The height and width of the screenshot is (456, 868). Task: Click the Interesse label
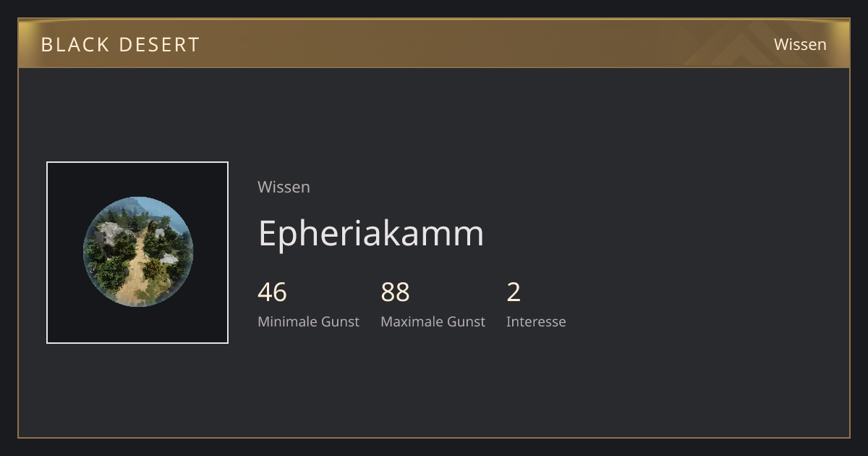pyautogui.click(x=536, y=321)
